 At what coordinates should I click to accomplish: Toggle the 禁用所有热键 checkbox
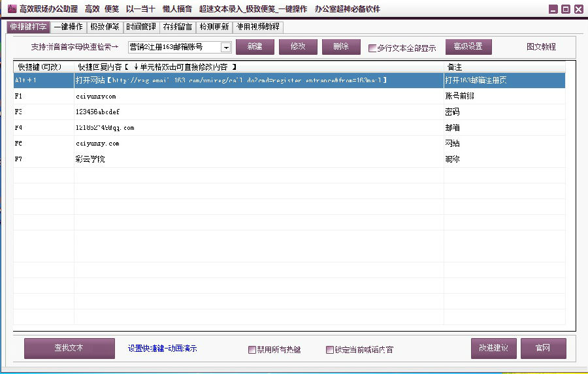tap(252, 350)
